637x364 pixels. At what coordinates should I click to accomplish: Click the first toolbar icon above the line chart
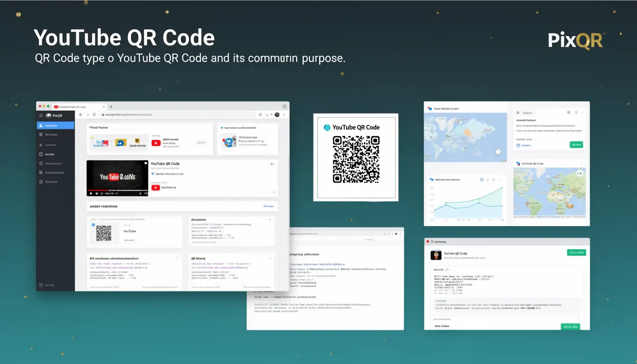point(482,180)
